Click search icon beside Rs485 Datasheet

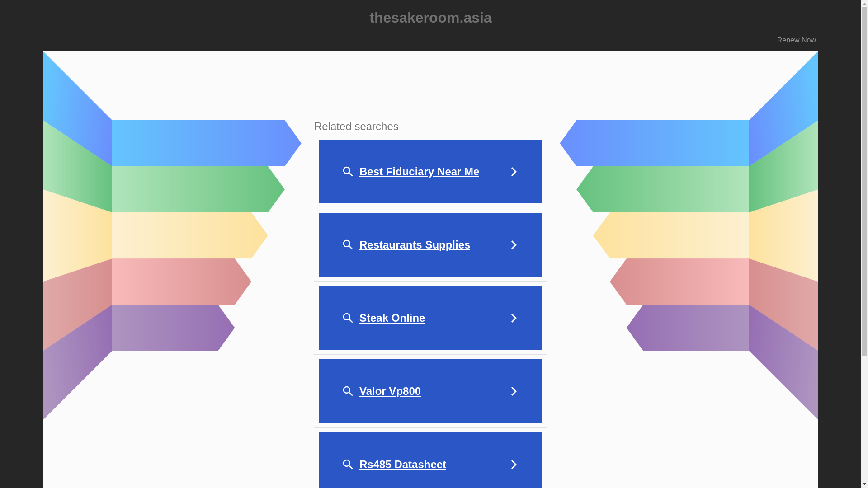348,465
